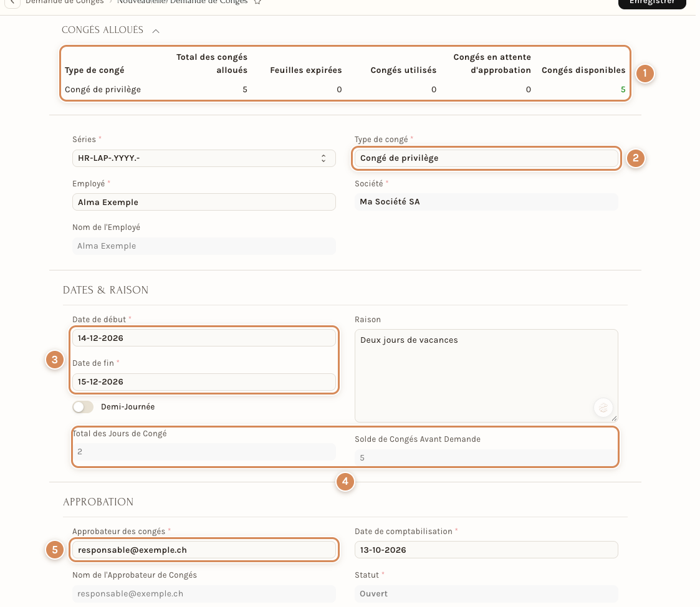700x607 pixels.
Task: Click the Total des congés alloués column header
Action: 211,64
